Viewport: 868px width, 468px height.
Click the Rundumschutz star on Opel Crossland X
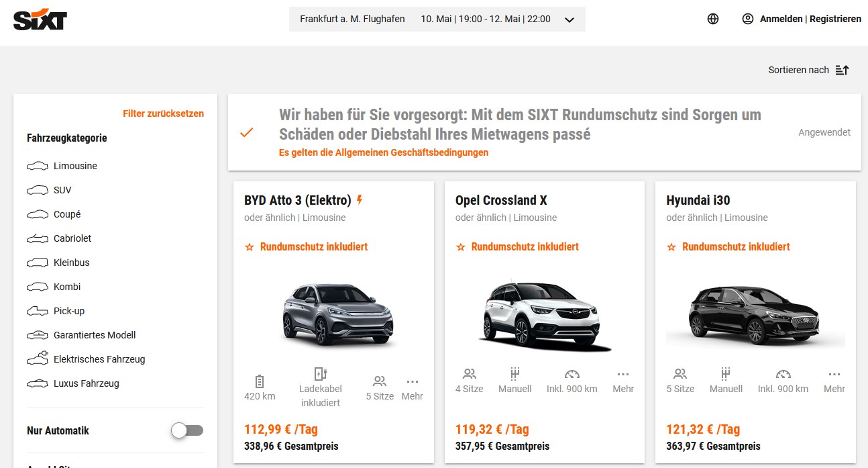click(460, 247)
